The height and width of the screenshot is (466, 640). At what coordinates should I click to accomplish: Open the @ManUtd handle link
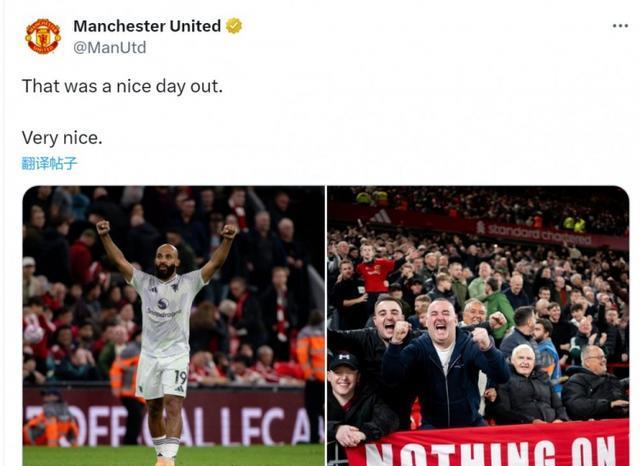[110, 48]
